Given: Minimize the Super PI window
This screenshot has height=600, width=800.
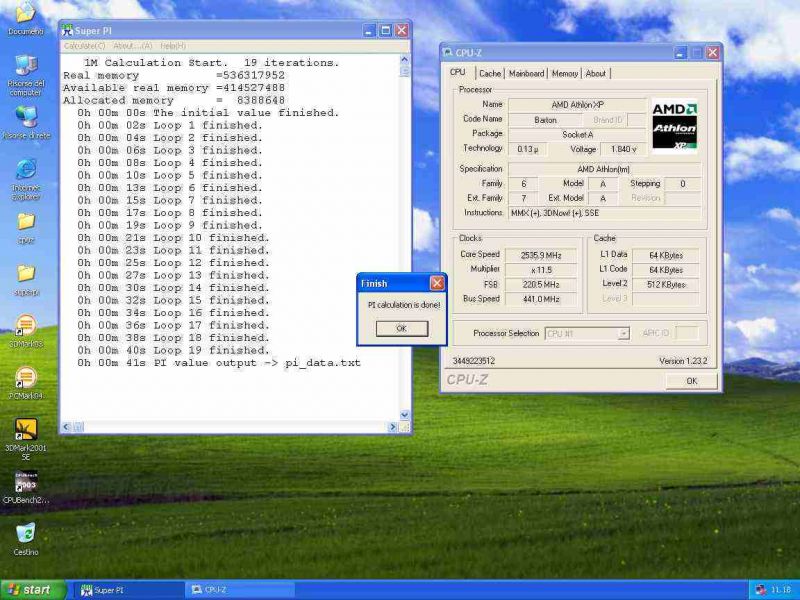Looking at the screenshot, I should (369, 31).
